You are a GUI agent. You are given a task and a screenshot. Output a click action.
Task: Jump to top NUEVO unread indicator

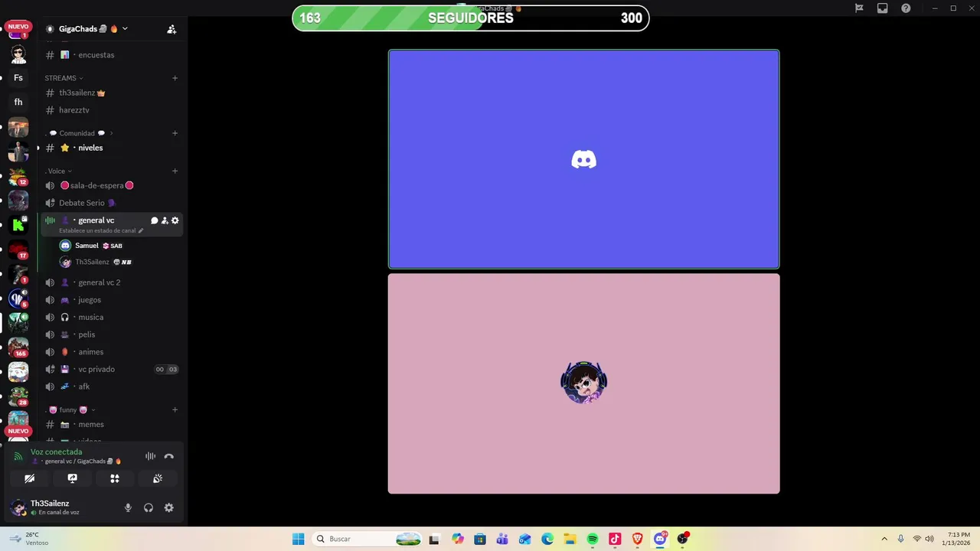point(18,27)
